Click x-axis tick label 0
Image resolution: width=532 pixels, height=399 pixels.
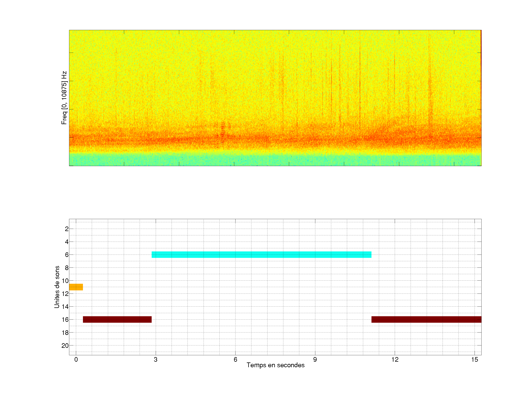76,359
